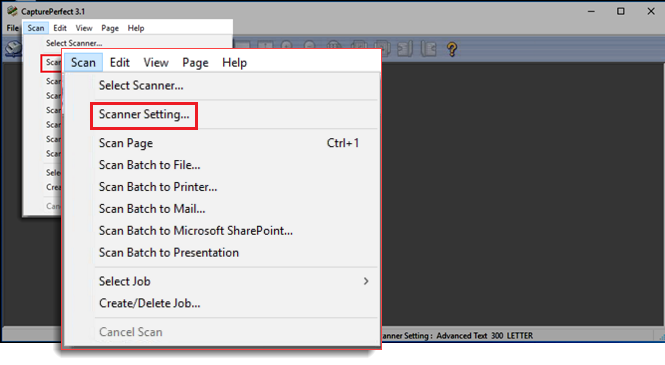Open Create/Delete Job... entry
Viewport: 665px width, 365px height.
point(149,304)
